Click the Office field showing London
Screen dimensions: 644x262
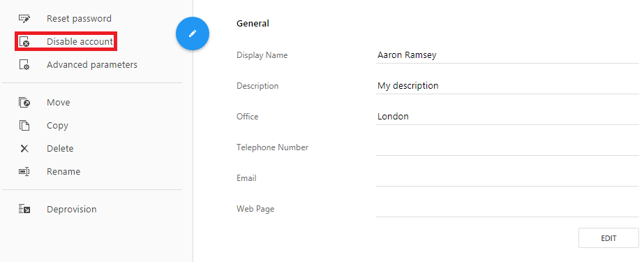[507, 117]
